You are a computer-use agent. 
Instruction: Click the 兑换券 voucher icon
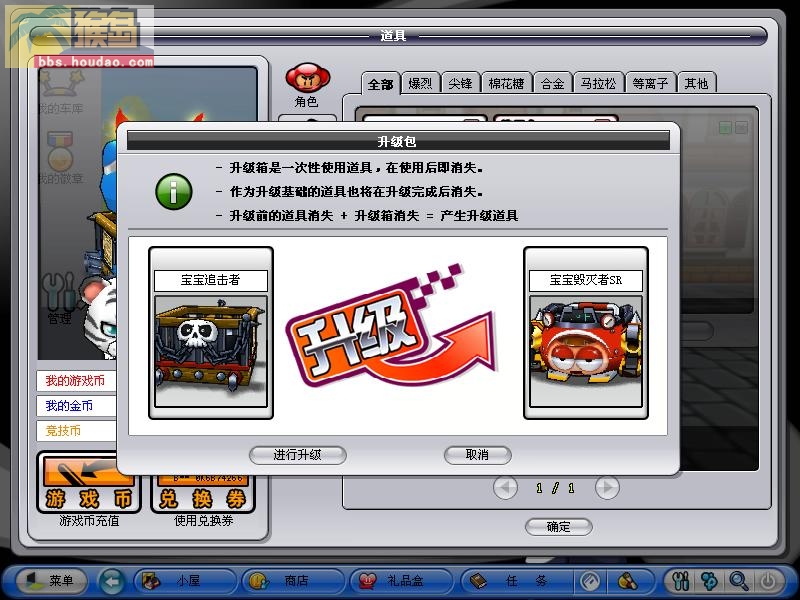(x=203, y=496)
